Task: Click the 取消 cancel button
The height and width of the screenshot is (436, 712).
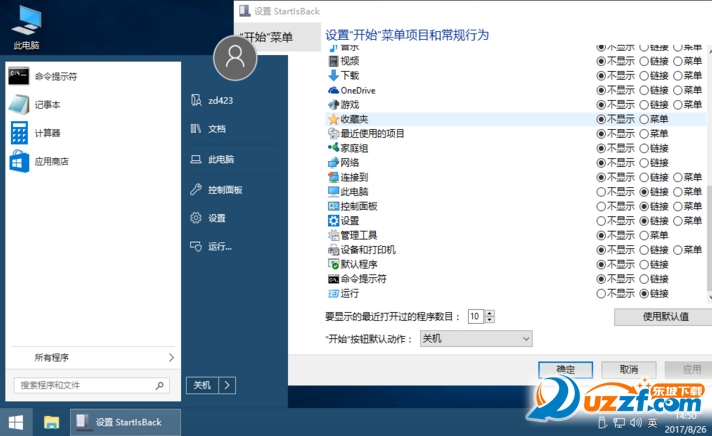Action: click(629, 369)
